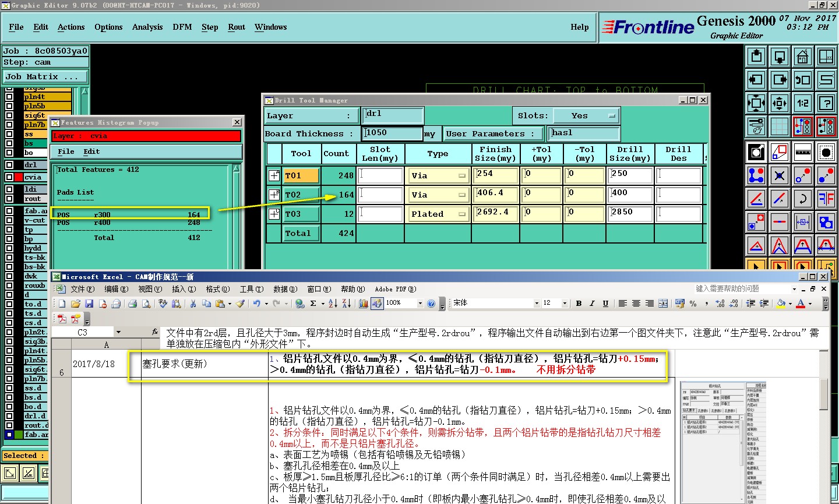
Task: Open file with Excel's open folder icon
Action: pos(75,304)
